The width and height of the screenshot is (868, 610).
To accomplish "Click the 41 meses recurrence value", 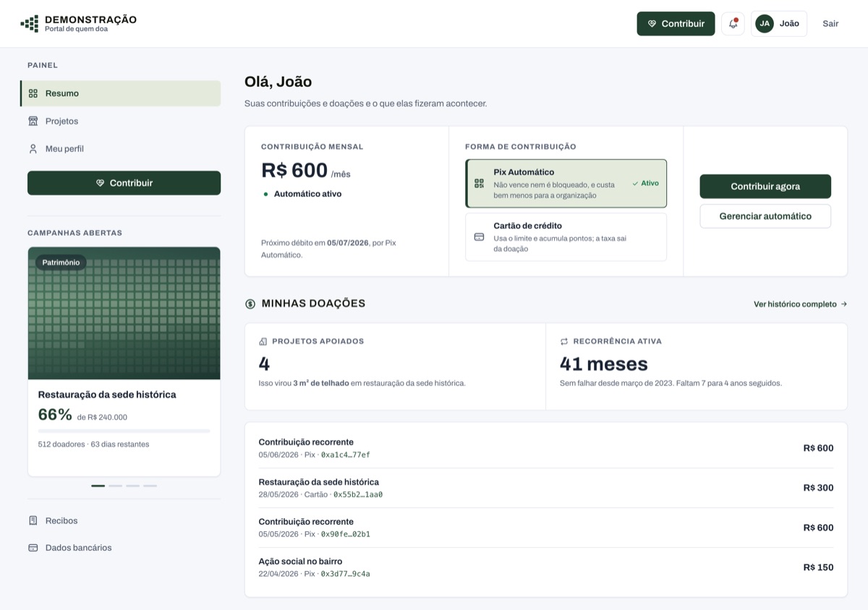I will coord(604,364).
